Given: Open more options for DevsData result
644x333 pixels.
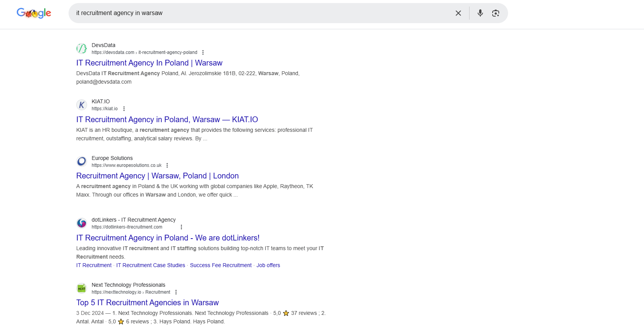Looking at the screenshot, I should (x=203, y=52).
